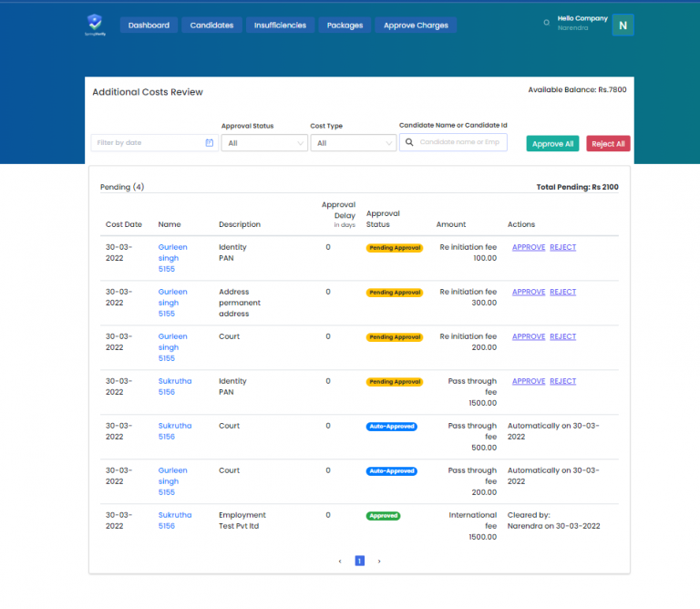Click the SpringVerify shield logo
This screenshot has height=609, width=700.
95,24
